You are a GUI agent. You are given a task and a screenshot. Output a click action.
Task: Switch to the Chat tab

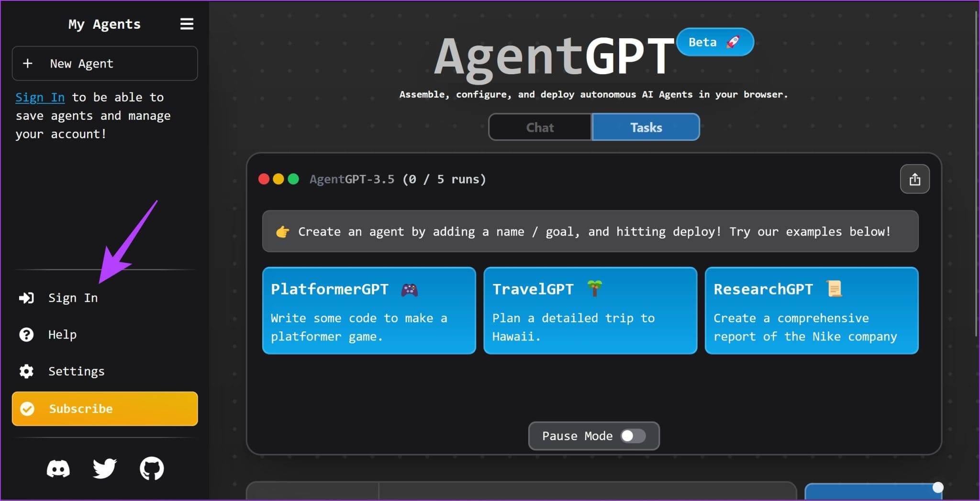[540, 127]
